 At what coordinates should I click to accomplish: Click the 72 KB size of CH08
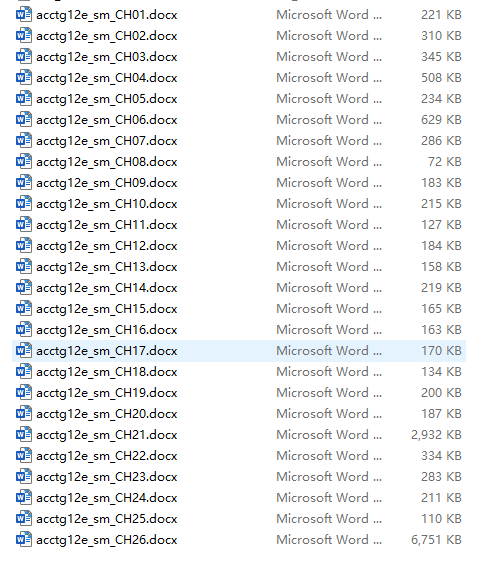tap(445, 162)
